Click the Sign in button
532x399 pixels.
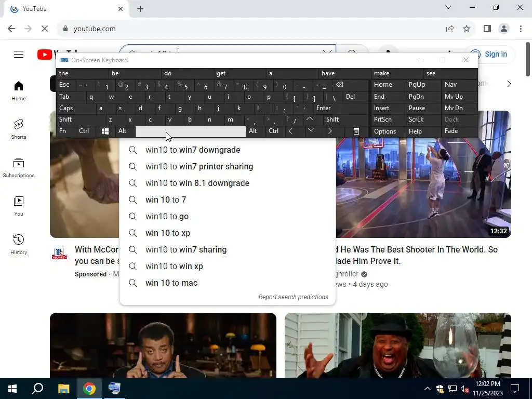click(x=489, y=54)
